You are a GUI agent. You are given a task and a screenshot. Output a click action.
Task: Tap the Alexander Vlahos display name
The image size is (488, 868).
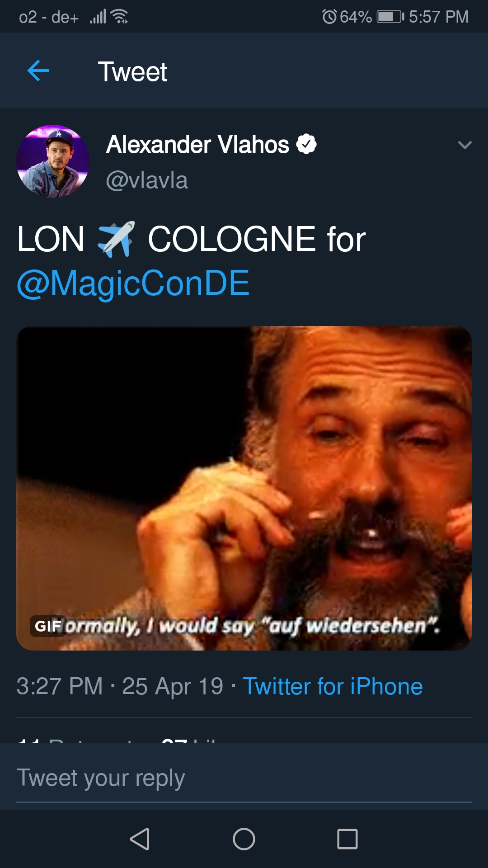coord(197,145)
